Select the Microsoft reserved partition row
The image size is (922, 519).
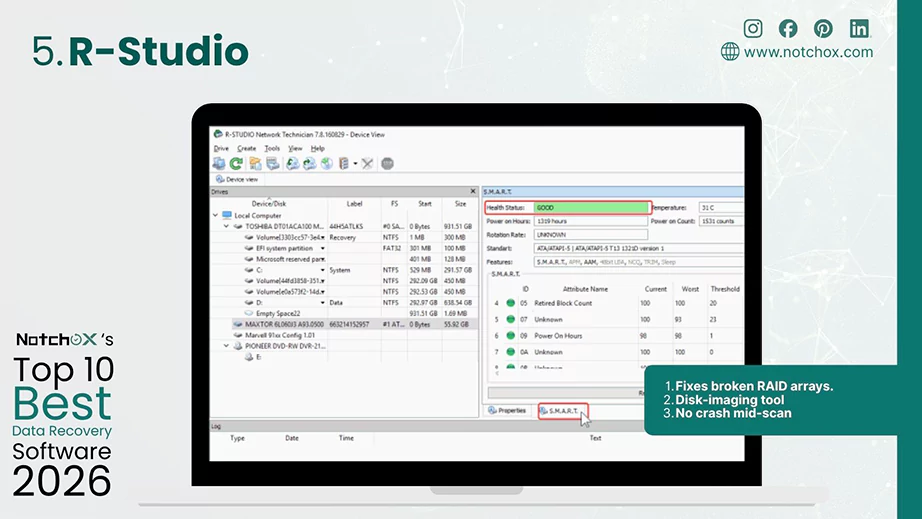290,259
